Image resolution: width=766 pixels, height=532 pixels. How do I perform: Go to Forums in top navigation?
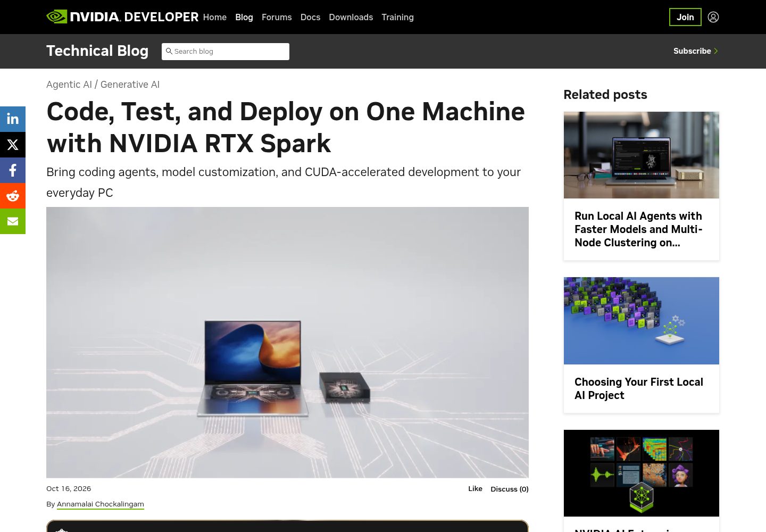pos(277,17)
